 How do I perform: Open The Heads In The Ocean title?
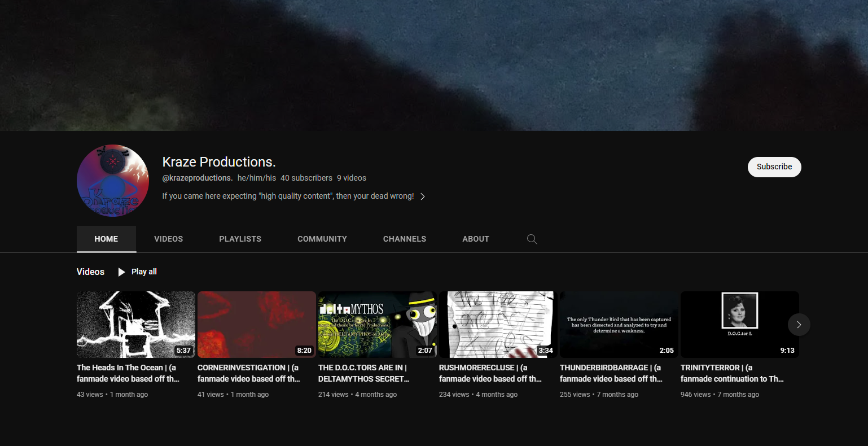(x=128, y=373)
